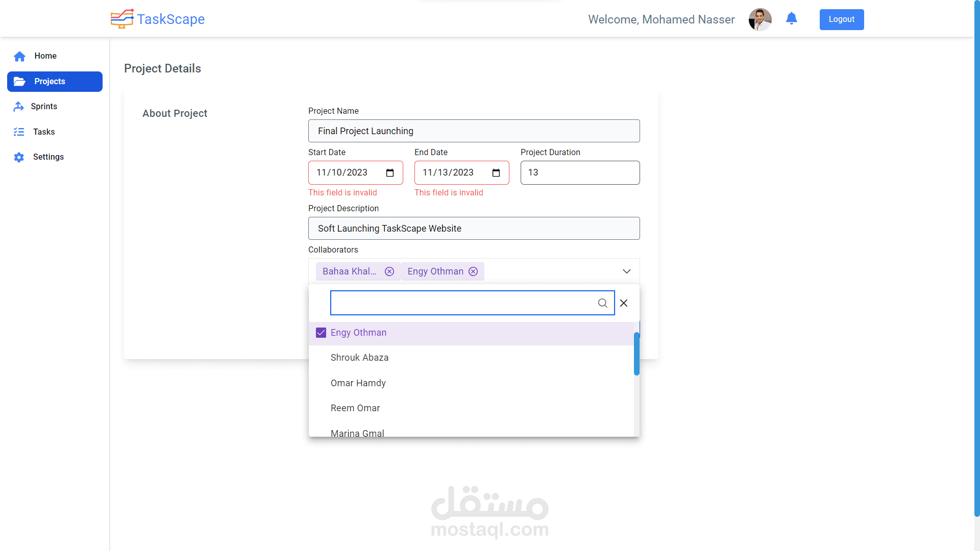Viewport: 980px width, 551px height.
Task: Open Settings via the gear icon
Action: (19, 157)
